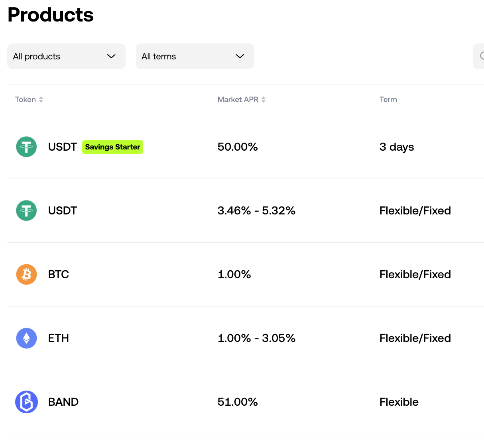Viewport: 484px width, 448px height.
Task: Expand the chevron in All products filter
Action: 111,56
